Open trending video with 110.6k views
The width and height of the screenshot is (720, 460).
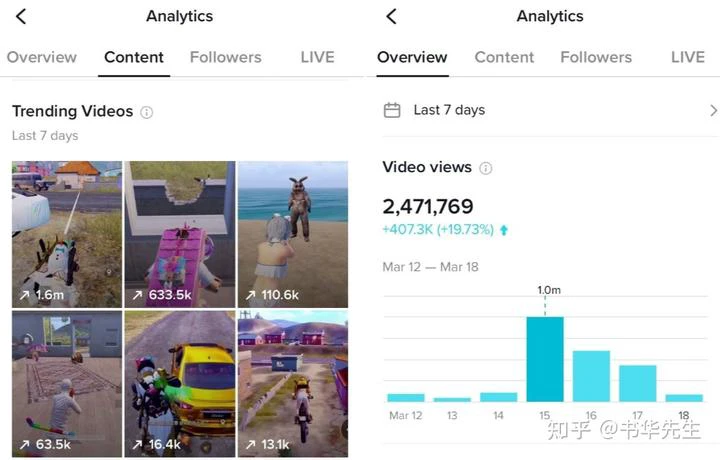tap(293, 234)
